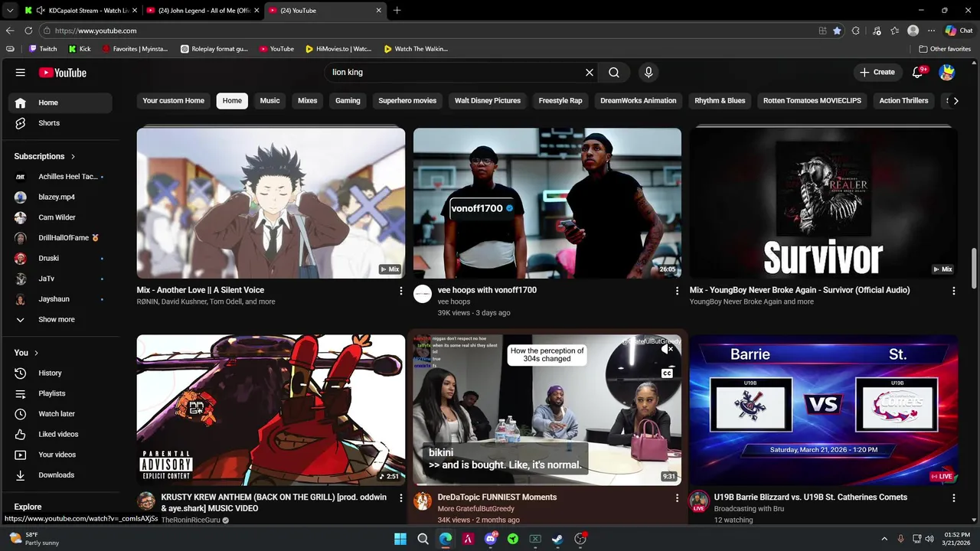The image size is (980, 551).
Task: Show more filter chips arrow
Action: click(x=955, y=100)
